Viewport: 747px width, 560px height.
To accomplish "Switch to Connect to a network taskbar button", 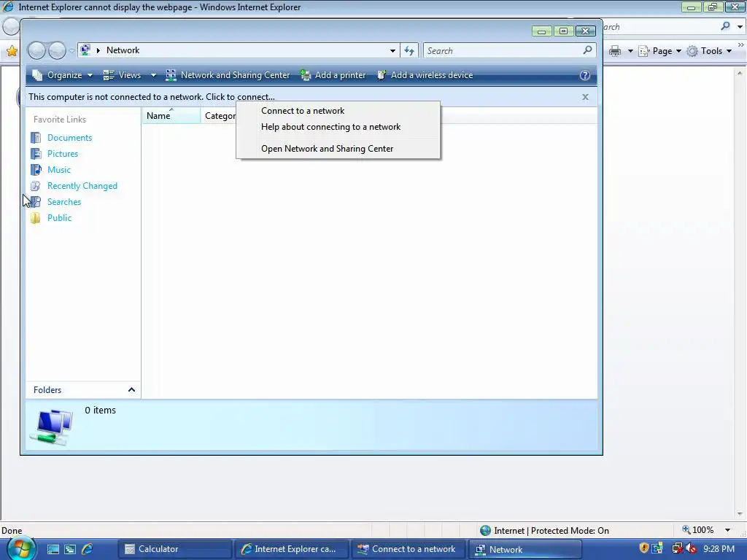I will 409,549.
